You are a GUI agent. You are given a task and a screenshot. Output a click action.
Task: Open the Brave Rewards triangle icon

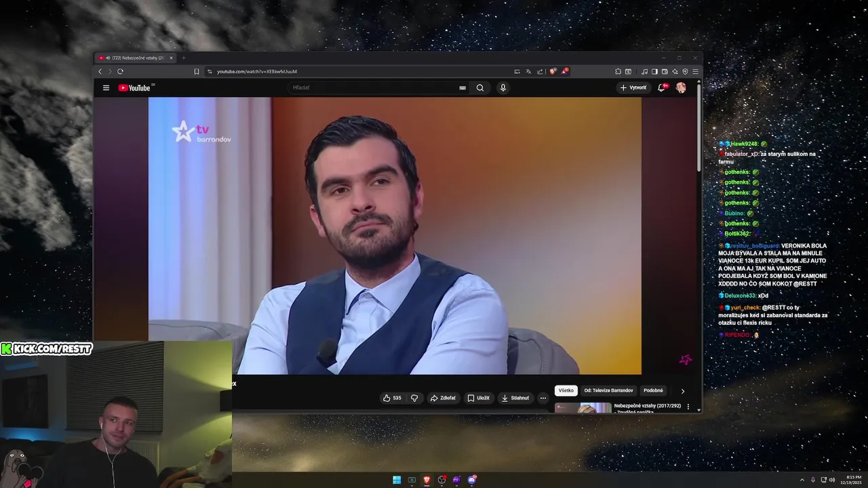tap(564, 71)
